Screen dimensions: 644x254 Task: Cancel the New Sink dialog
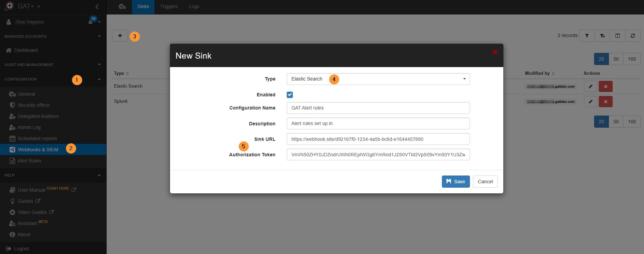[x=485, y=182]
